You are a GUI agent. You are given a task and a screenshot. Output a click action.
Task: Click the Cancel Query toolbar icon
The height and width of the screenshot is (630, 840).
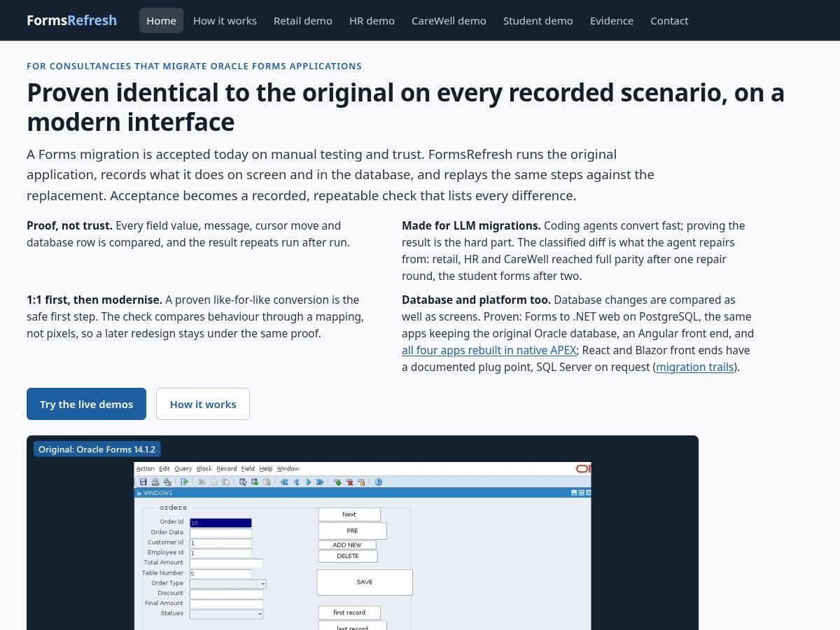(x=267, y=482)
